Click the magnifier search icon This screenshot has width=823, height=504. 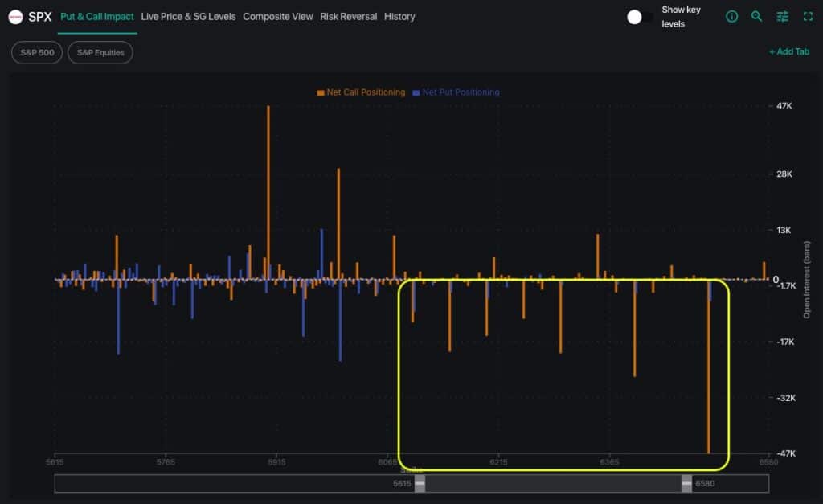pyautogui.click(x=756, y=17)
